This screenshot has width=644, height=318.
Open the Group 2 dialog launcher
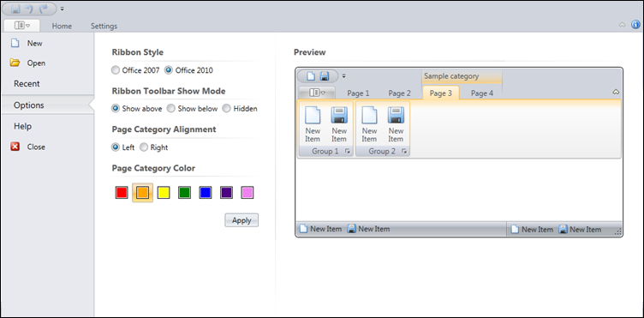404,152
